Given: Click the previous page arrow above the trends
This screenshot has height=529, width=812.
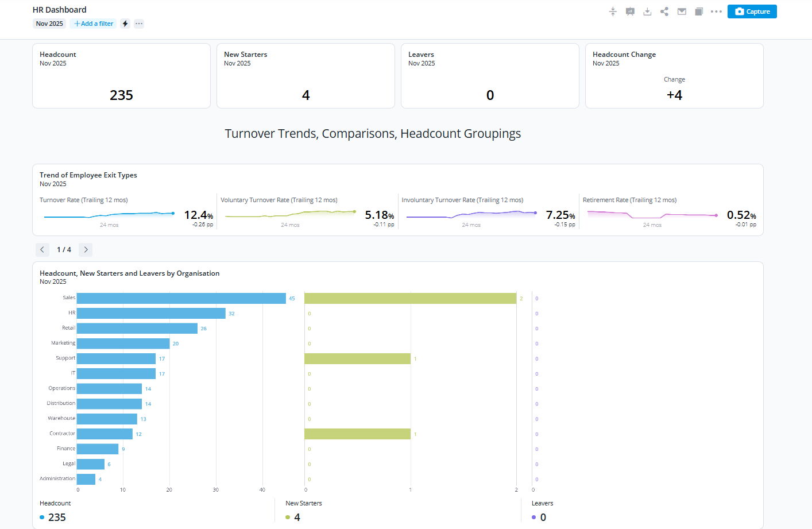Looking at the screenshot, I should (42, 249).
